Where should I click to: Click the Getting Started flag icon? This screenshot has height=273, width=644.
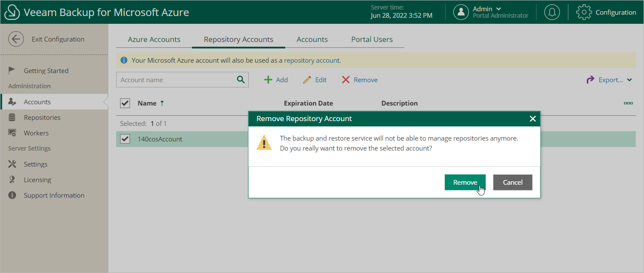coord(12,71)
